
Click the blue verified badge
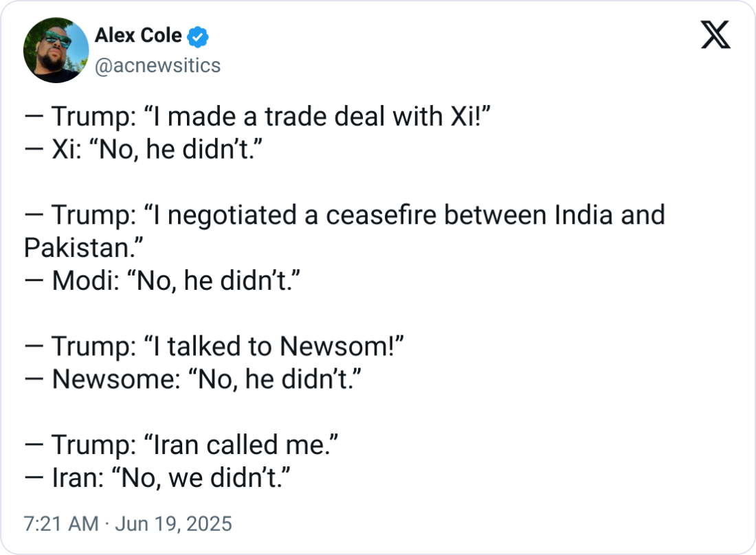click(x=198, y=36)
